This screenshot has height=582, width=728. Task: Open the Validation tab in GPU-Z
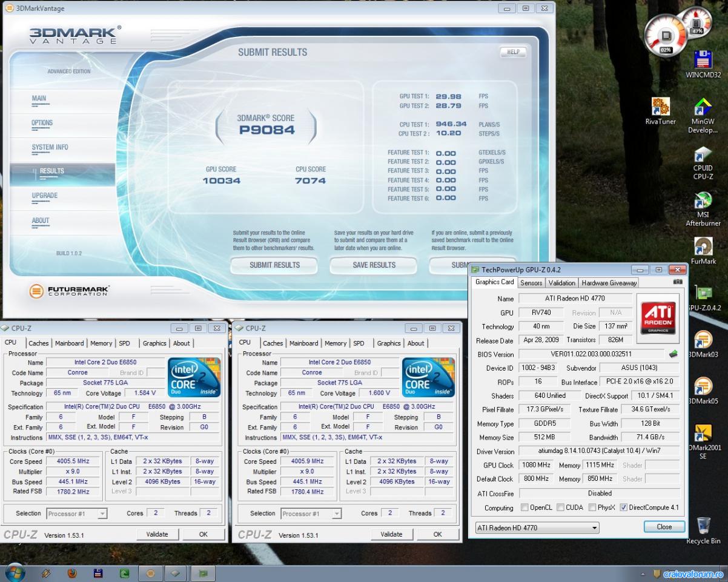coord(562,283)
